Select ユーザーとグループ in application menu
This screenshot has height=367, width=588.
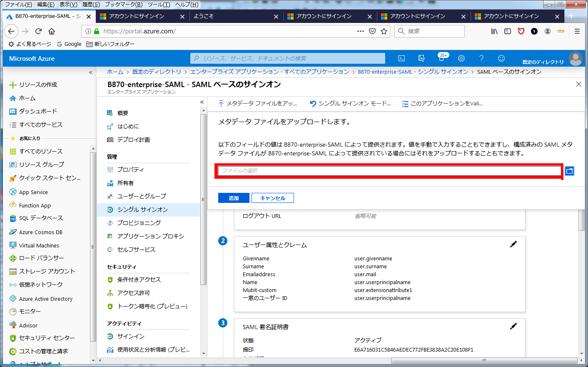tap(142, 196)
